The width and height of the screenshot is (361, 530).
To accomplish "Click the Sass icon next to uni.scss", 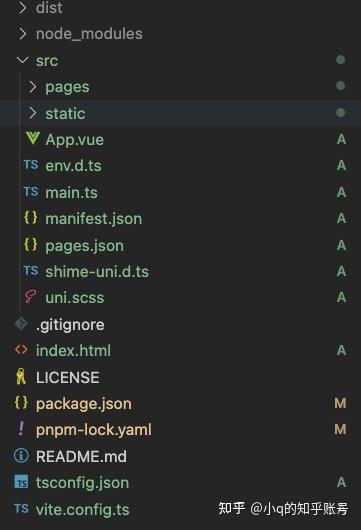I will pos(30,297).
